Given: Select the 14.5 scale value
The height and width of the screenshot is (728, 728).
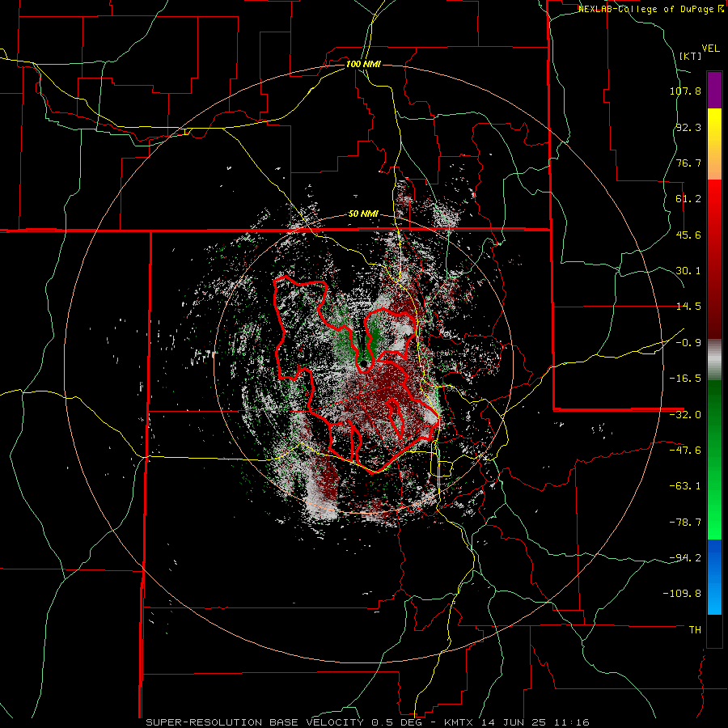Looking at the screenshot, I should (688, 307).
